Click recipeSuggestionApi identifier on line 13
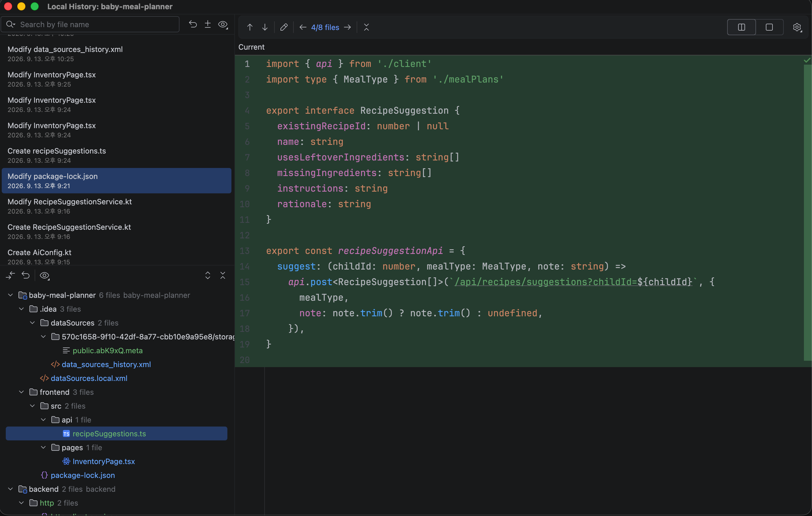The image size is (812, 516). coord(390,250)
